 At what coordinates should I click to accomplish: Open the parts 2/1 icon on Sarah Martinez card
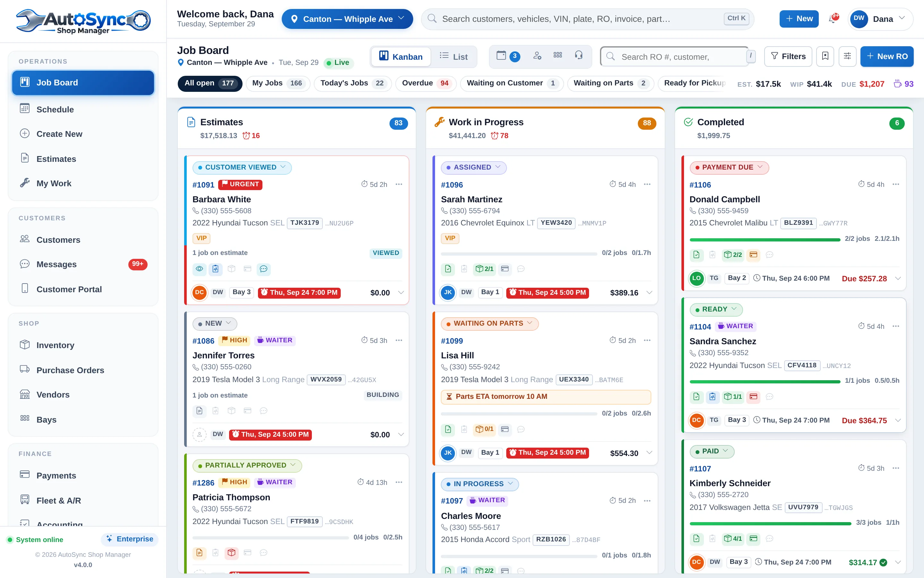(484, 269)
